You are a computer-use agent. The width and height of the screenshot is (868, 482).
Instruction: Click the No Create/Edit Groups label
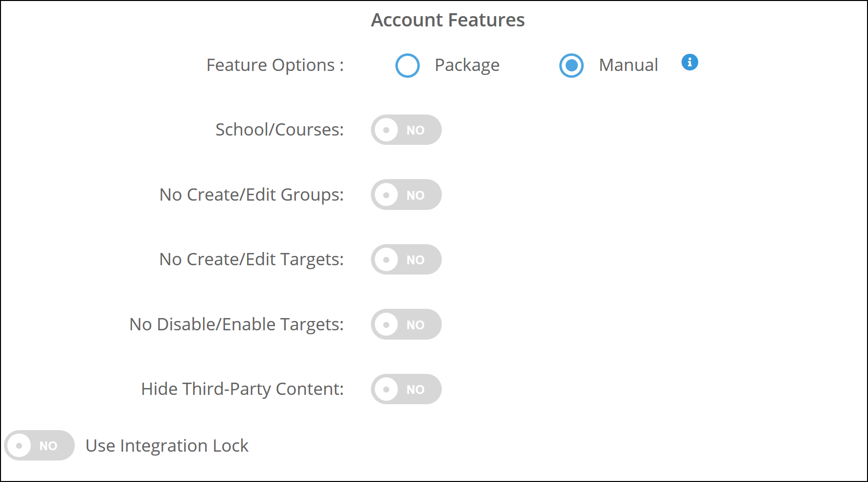pos(251,195)
